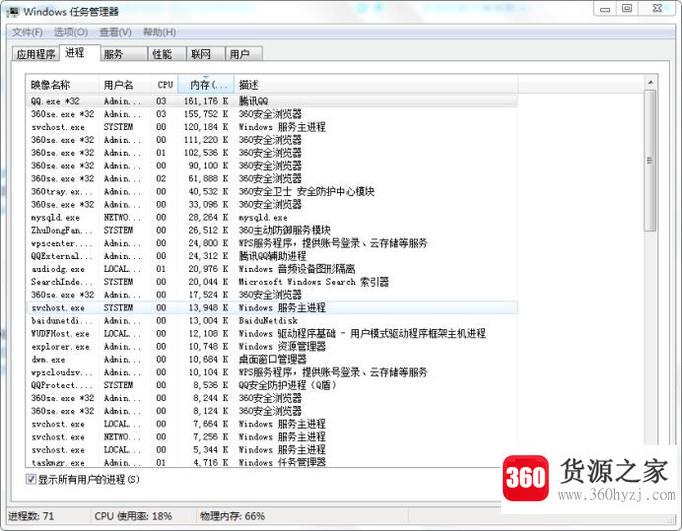Click the 物理内存: 66% status entry
This screenshot has width=682, height=531.
(232, 516)
